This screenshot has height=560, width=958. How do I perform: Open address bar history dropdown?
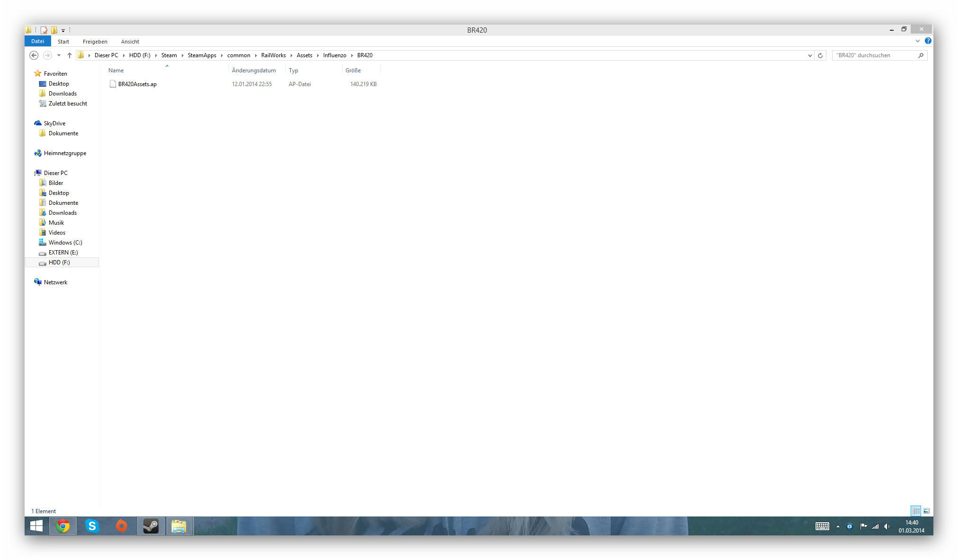tap(810, 55)
